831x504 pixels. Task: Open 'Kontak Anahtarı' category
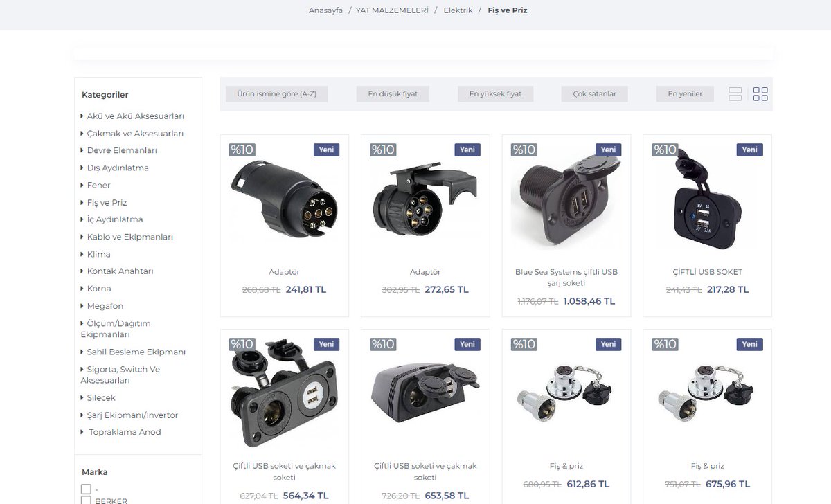click(x=120, y=271)
